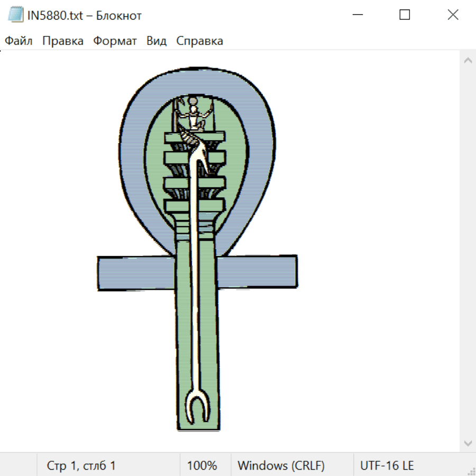Maximize the Блокнот window

tap(405, 15)
